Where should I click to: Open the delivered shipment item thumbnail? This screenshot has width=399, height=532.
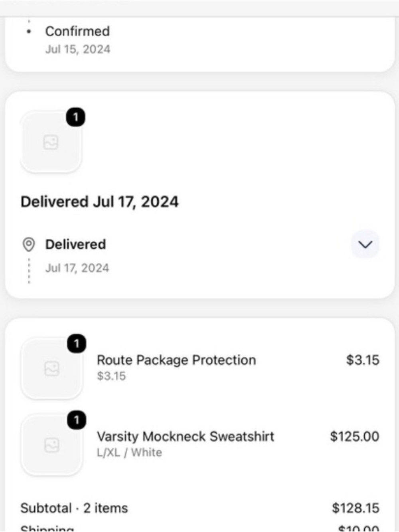[x=51, y=142]
